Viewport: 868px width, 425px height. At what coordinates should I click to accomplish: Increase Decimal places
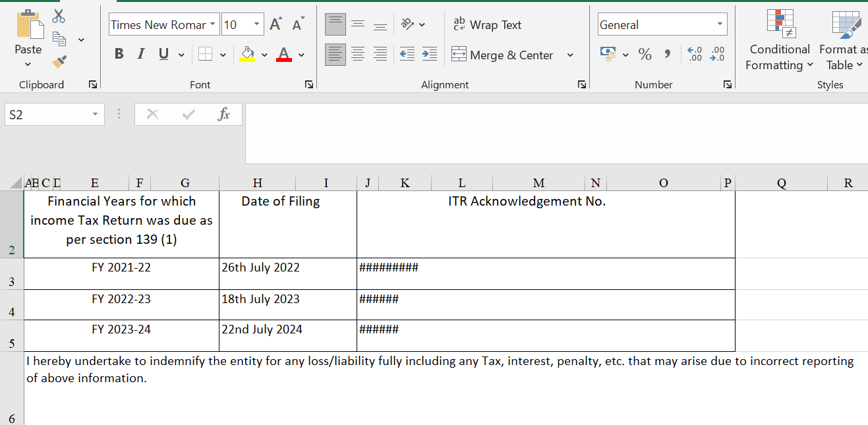pos(695,54)
